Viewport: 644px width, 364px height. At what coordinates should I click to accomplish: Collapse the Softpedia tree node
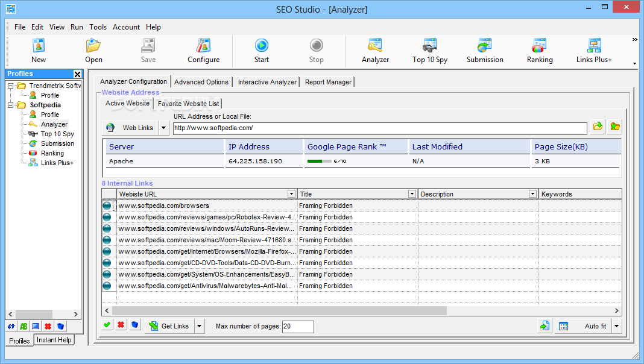tap(11, 105)
